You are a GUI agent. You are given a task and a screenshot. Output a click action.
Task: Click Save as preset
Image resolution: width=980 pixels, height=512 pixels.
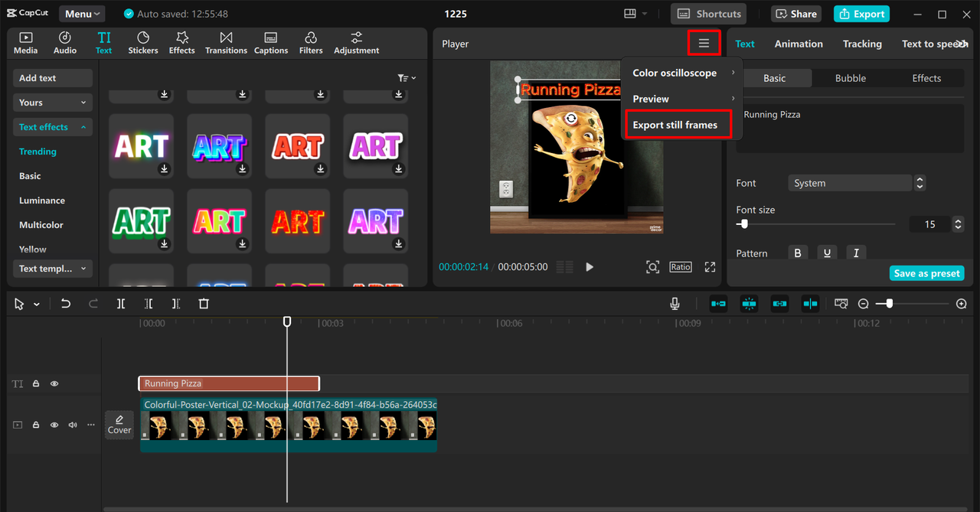pos(926,273)
